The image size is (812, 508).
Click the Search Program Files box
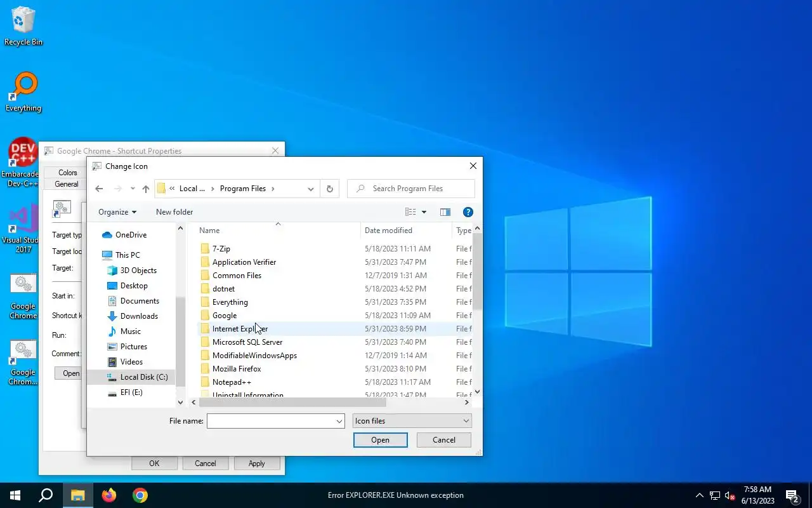click(411, 189)
